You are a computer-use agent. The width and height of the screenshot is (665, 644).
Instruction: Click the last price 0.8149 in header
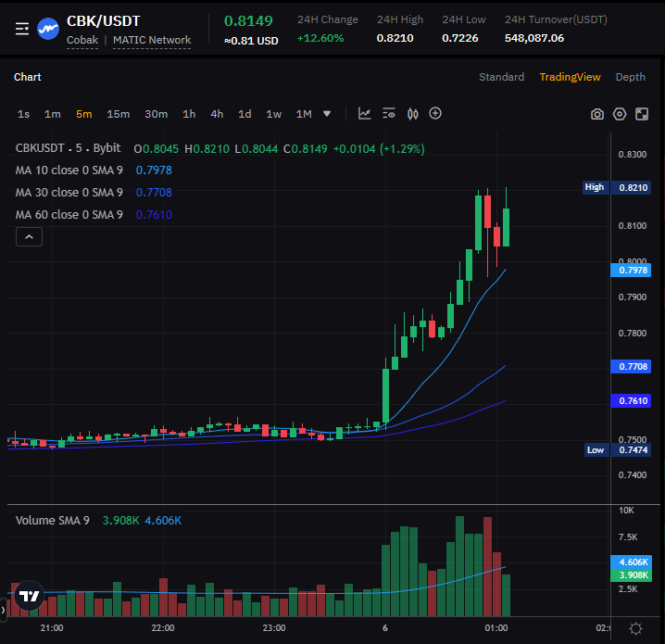pos(248,20)
